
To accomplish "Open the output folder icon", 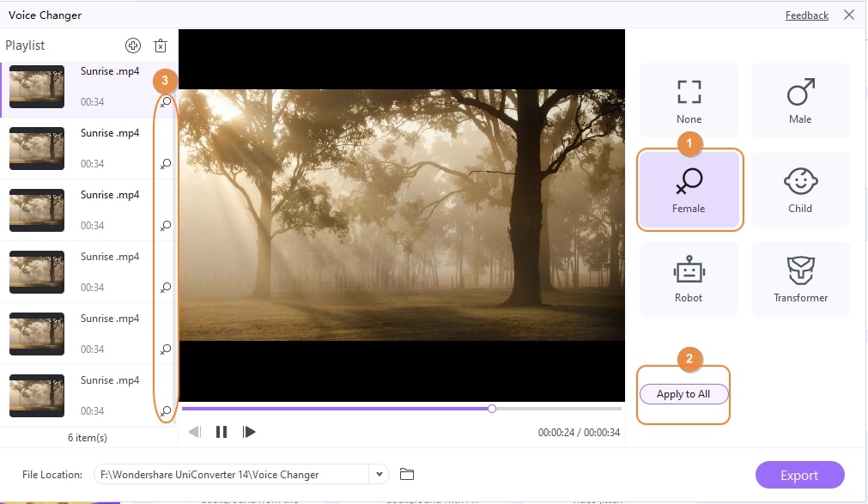I will pos(407,474).
